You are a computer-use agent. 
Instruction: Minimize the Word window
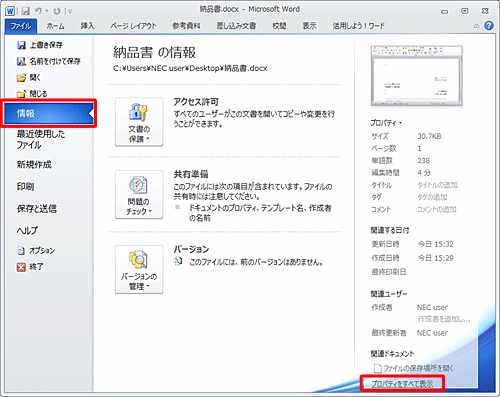(444, 12)
